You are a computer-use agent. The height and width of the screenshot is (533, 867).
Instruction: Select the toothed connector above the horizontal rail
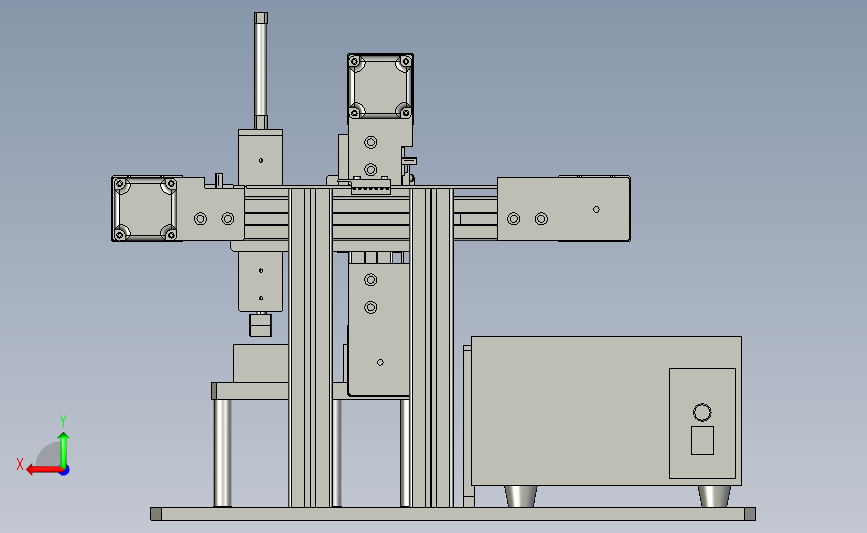tap(371, 186)
